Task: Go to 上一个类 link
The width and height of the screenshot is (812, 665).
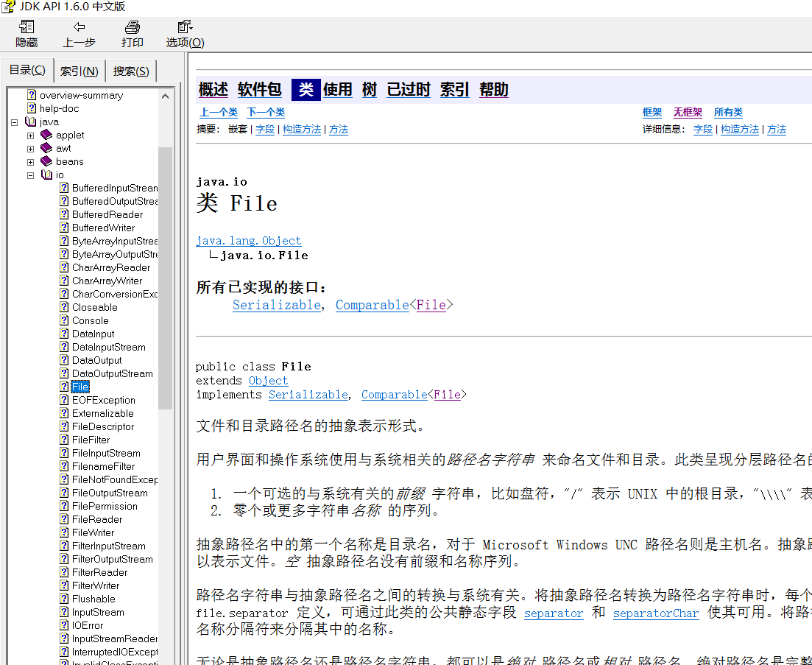Action: pos(219,113)
